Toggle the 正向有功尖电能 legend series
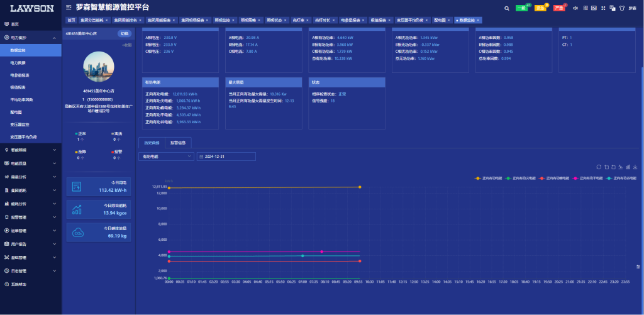The width and height of the screenshot is (644, 315). coord(520,178)
